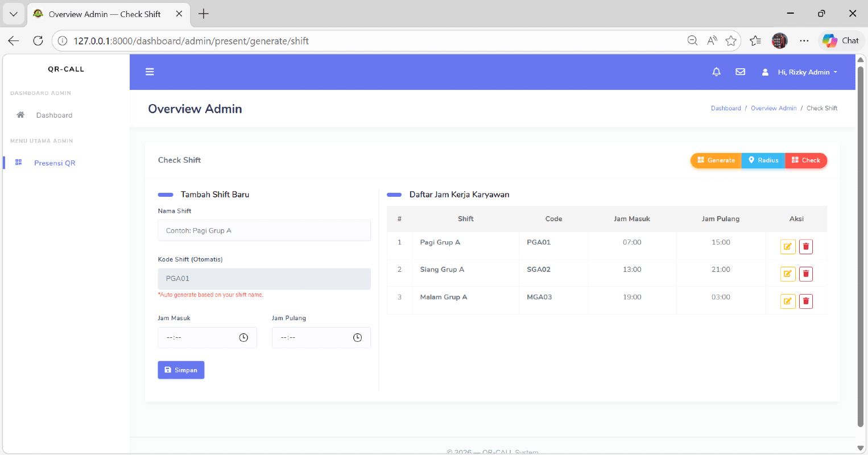Click the QR-CALL brand logo

(66, 69)
